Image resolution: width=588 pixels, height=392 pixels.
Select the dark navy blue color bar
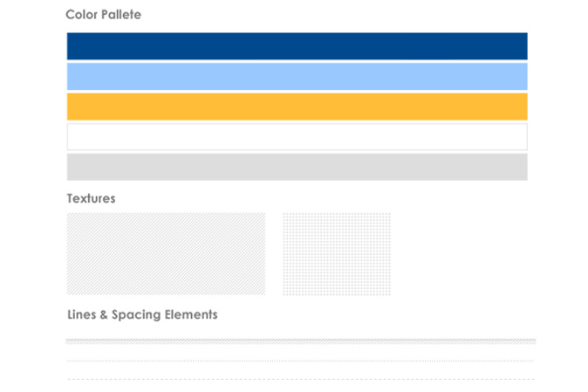(297, 46)
